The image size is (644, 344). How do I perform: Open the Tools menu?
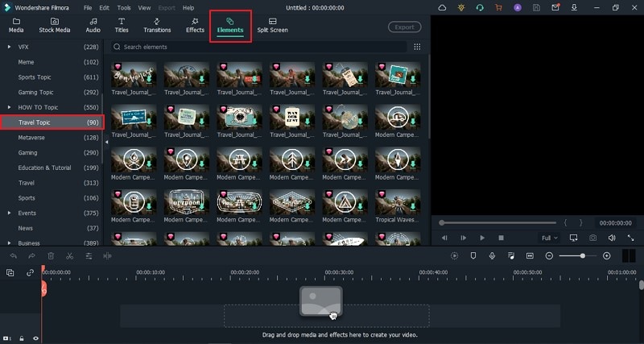[124, 8]
